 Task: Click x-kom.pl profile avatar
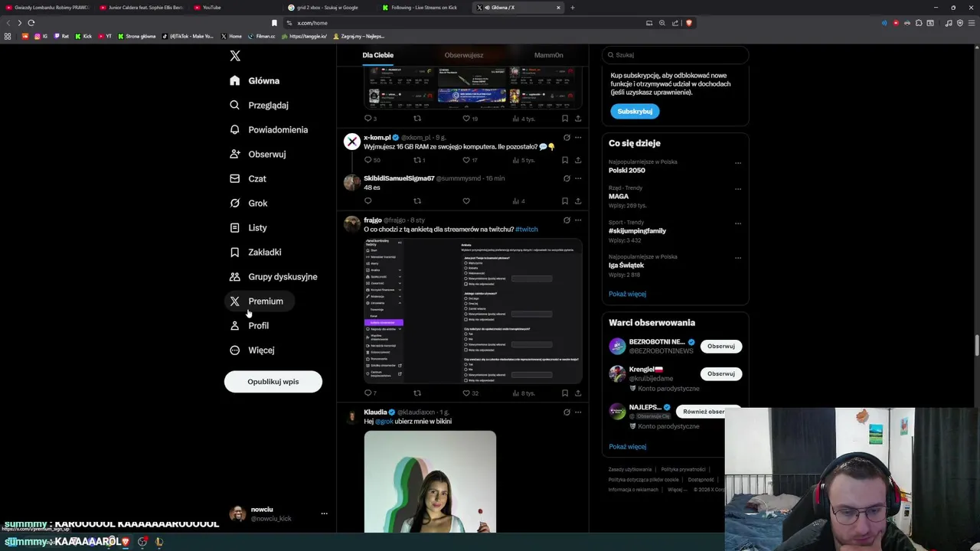(352, 142)
